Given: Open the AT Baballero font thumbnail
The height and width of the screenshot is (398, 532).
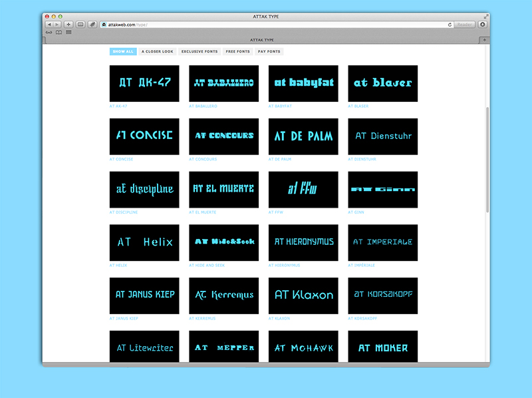Looking at the screenshot, I should tap(223, 84).
